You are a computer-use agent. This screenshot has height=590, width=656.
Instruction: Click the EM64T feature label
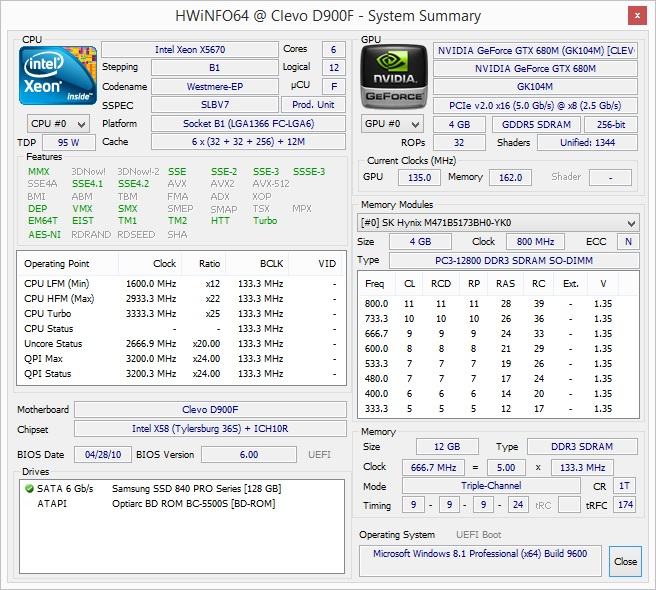43,221
